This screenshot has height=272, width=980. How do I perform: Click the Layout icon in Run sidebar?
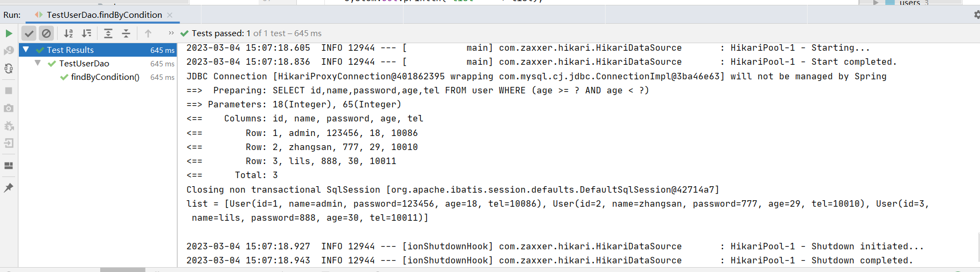tap(9, 166)
